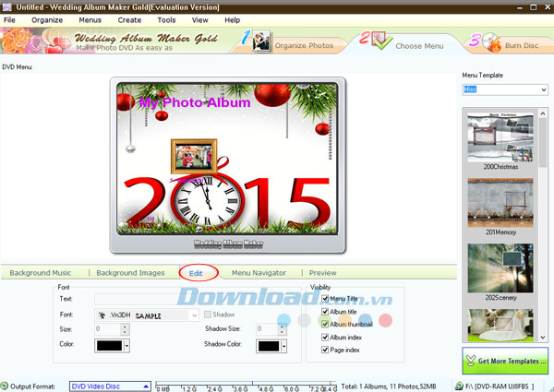Expand the Menu Template dropdown
Image resolution: width=554 pixels, height=392 pixels.
544,89
